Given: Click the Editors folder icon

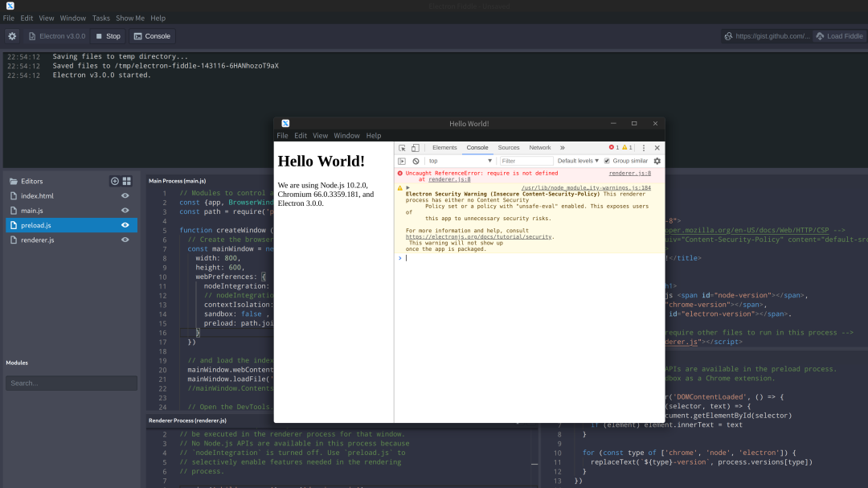Looking at the screenshot, I should click(14, 181).
